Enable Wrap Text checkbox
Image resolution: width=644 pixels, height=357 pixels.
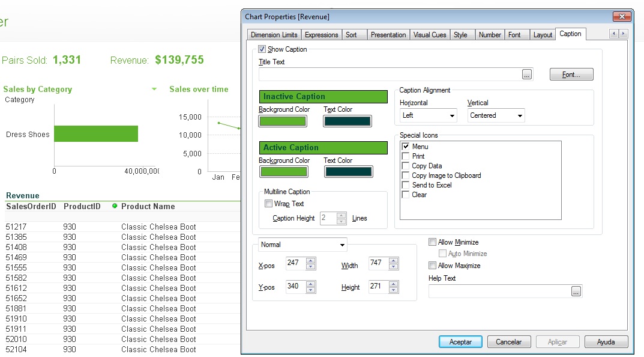(269, 203)
